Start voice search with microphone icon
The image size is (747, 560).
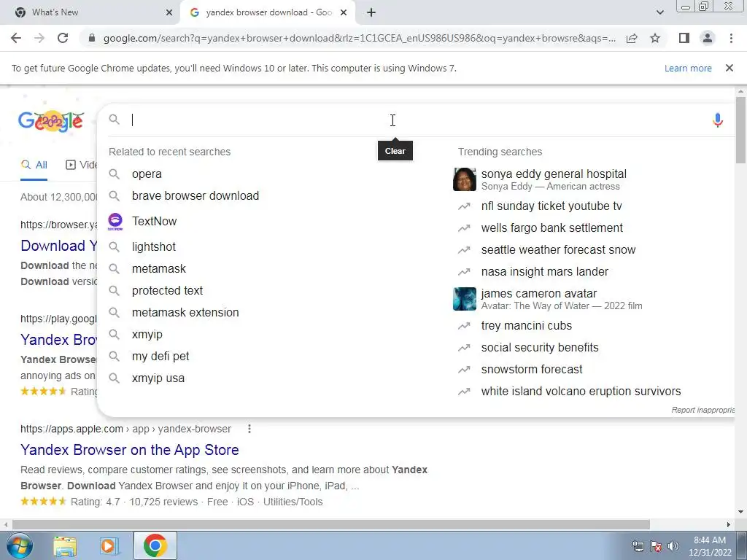pos(718,120)
